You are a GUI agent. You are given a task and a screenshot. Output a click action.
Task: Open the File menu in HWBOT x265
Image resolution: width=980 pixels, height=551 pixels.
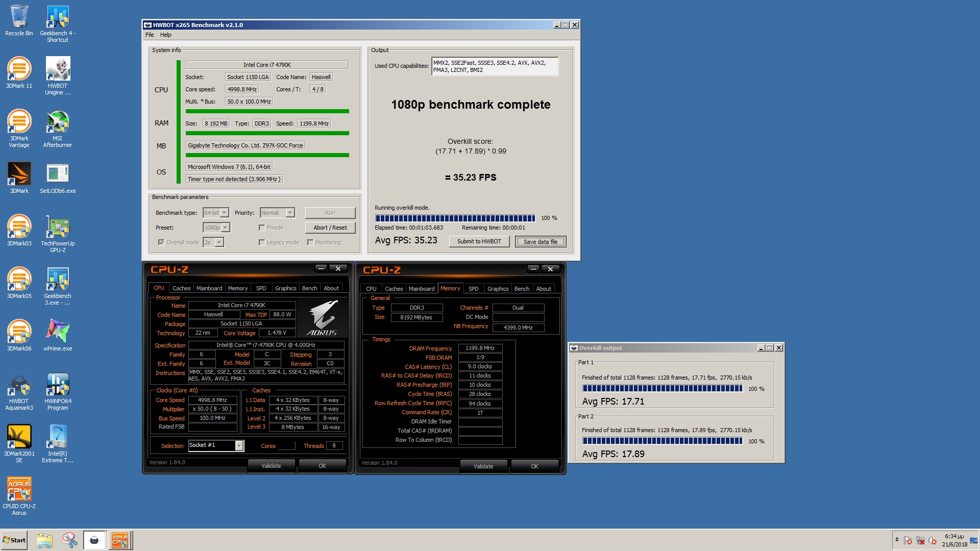pyautogui.click(x=150, y=35)
